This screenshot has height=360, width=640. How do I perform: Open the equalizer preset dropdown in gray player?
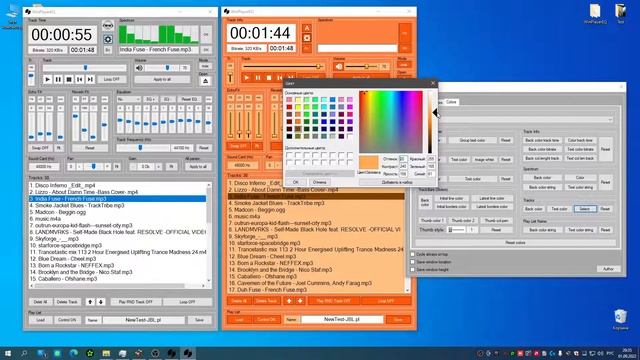(x=129, y=99)
